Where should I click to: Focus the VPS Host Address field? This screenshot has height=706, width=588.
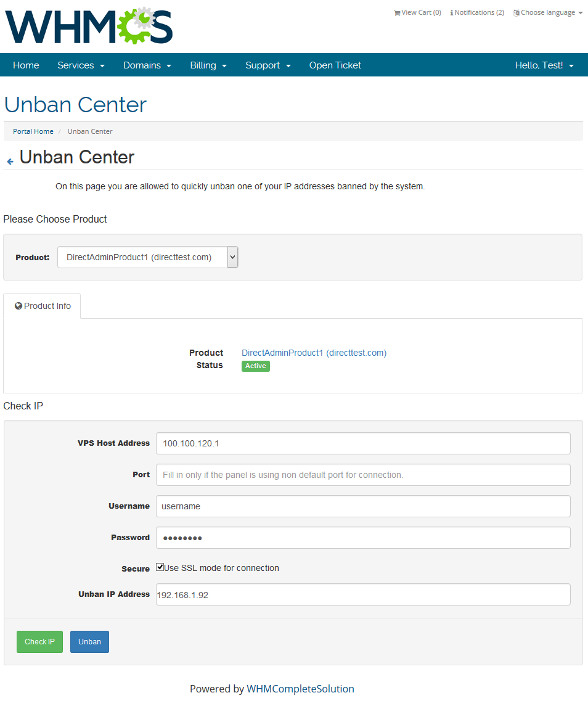[x=363, y=443]
